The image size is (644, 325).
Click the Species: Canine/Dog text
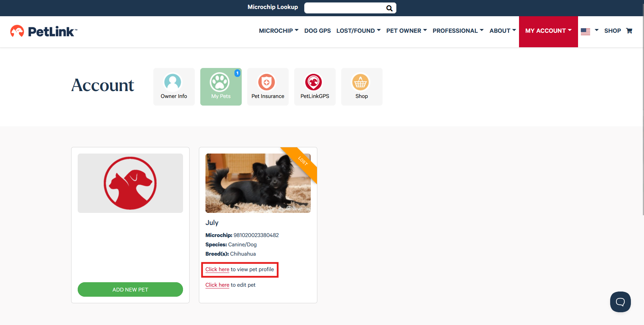pyautogui.click(x=231, y=245)
